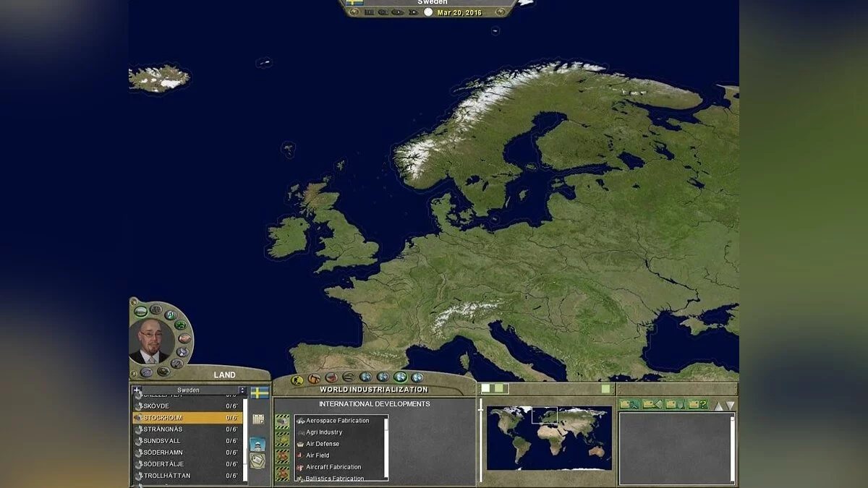Click hazard-striped icon beside Aircraft Fabrication
Viewport: 868px width, 488px height.
[282, 474]
